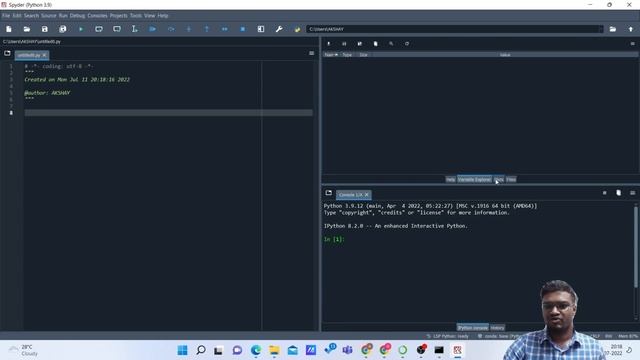Viewport: 640px width, 360px height.
Task: Open Preferences wrench icon
Action: pyautogui.click(x=279, y=29)
